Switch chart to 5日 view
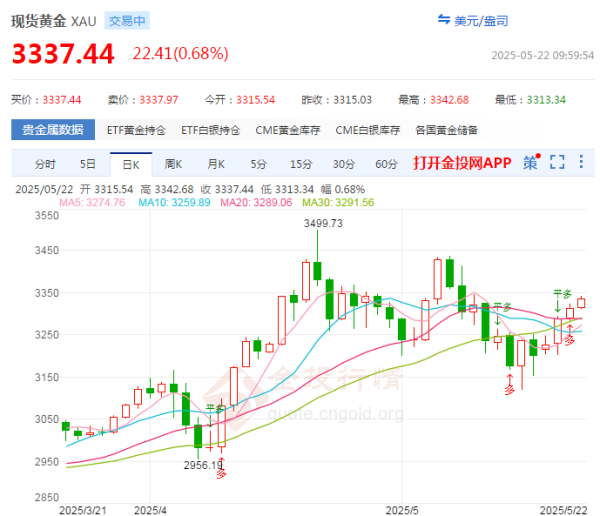Viewport: 600px width, 516px height. tap(88, 164)
